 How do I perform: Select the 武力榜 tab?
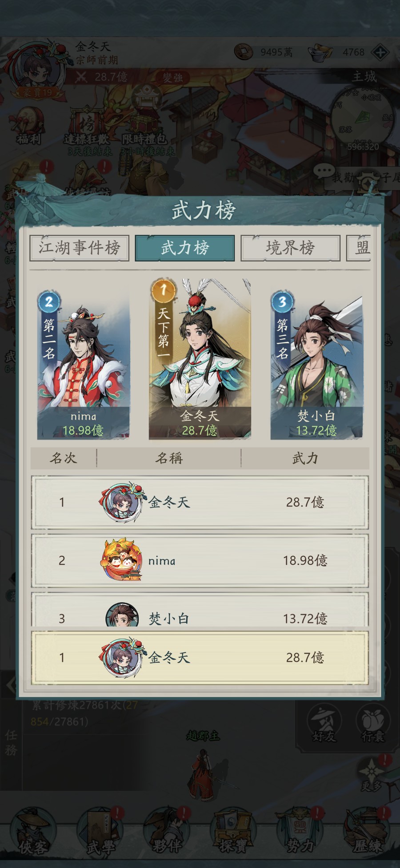pos(185,248)
